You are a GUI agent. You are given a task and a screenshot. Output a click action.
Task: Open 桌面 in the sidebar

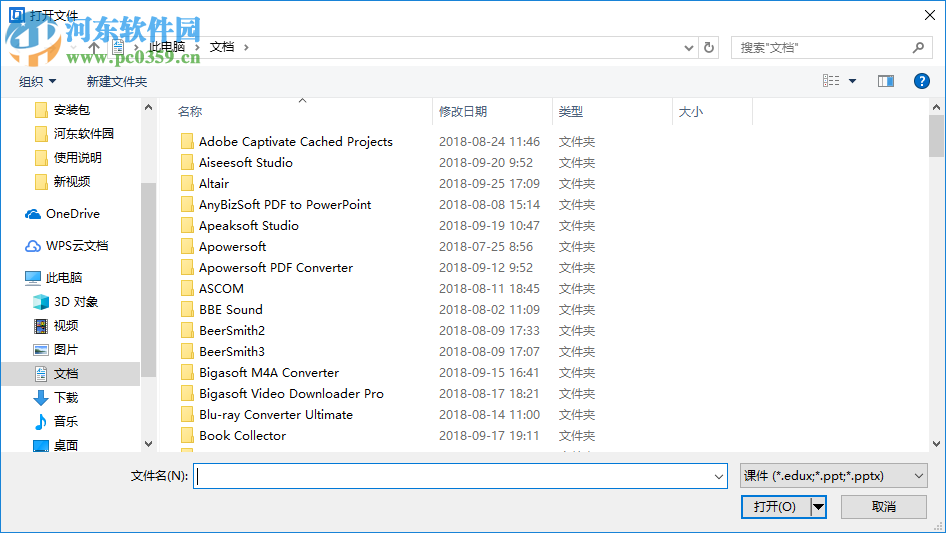(x=56, y=445)
